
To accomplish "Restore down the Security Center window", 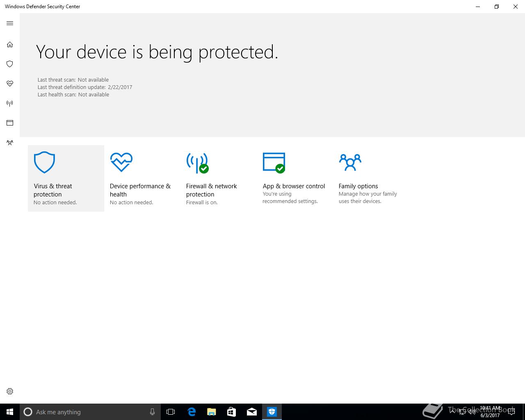I will [497, 7].
